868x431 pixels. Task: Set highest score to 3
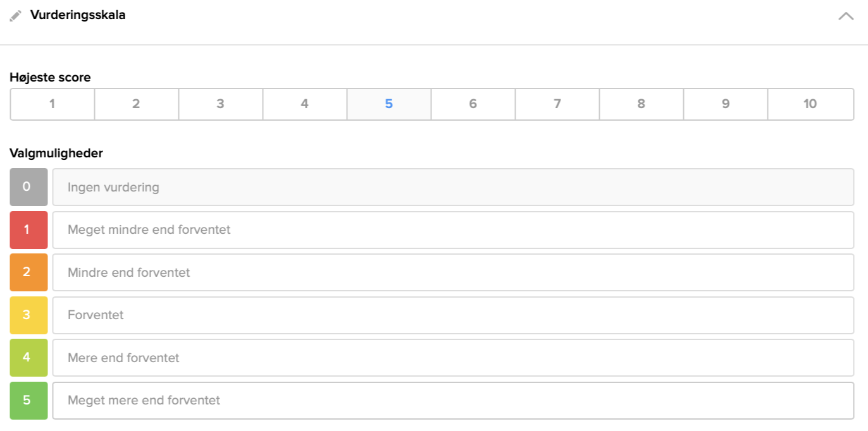(x=220, y=104)
